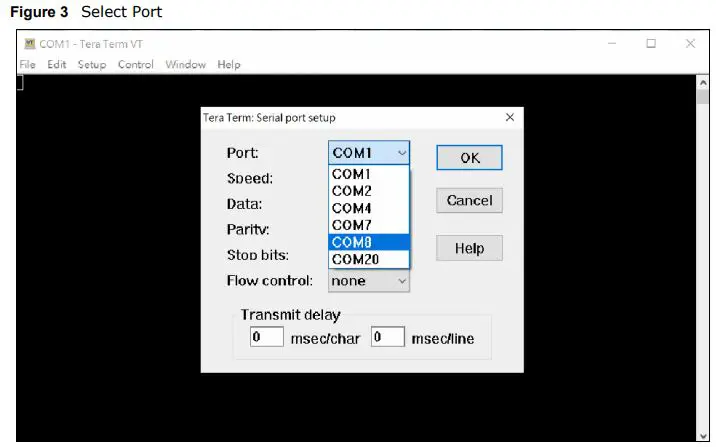Click the terminal scrollbar up arrow
This screenshot has width=716, height=447.
(x=703, y=83)
